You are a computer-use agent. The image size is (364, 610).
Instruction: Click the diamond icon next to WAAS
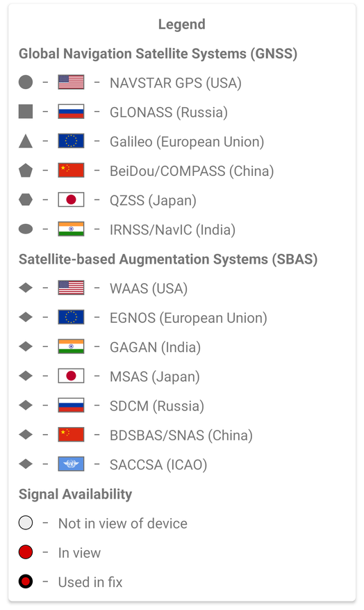pos(26,287)
